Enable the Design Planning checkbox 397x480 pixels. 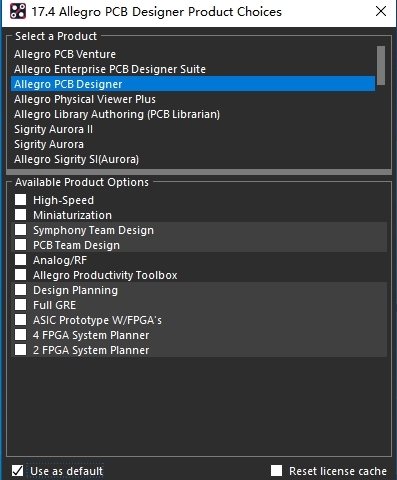click(20, 290)
